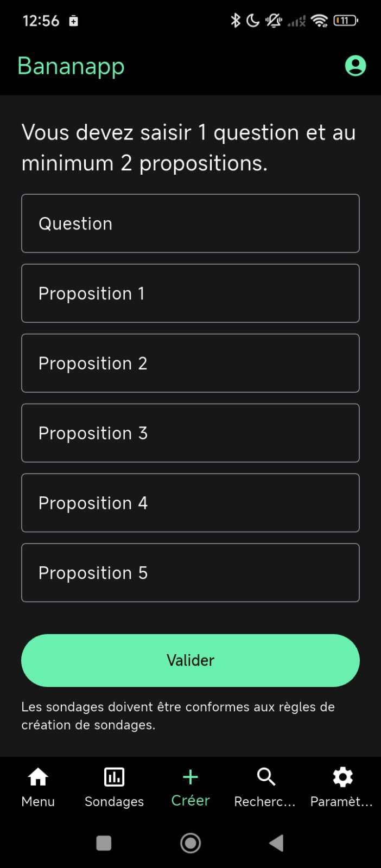This screenshot has height=868, width=381.
Task: Tap the Créer plus icon
Action: click(190, 777)
